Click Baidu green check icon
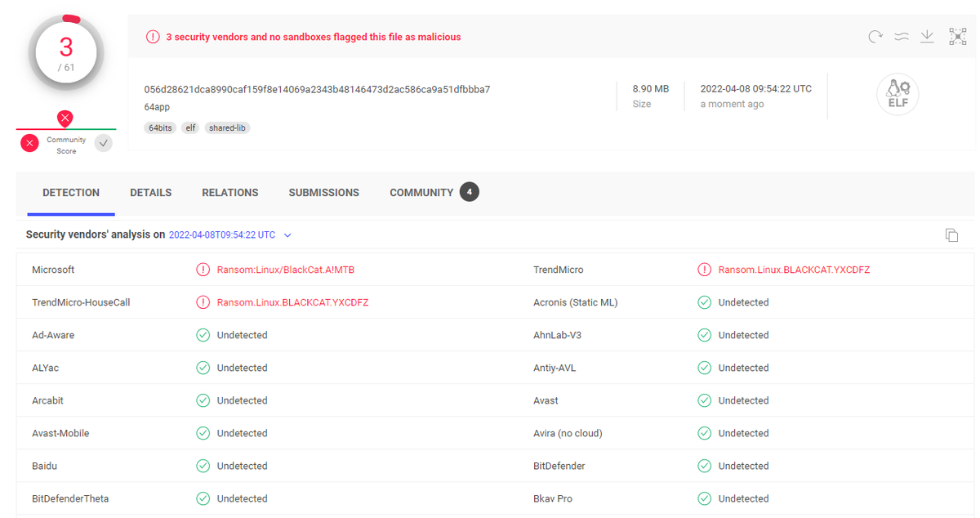 pos(203,466)
